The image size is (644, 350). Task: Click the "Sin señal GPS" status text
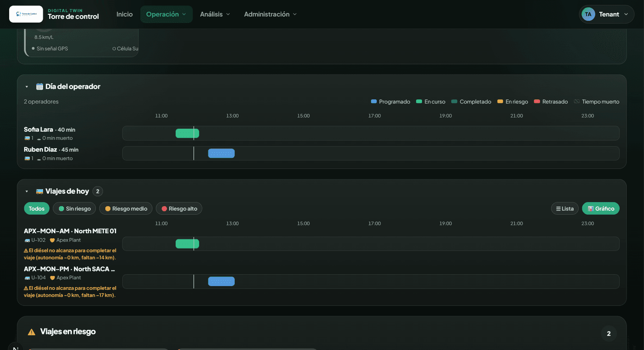click(52, 49)
